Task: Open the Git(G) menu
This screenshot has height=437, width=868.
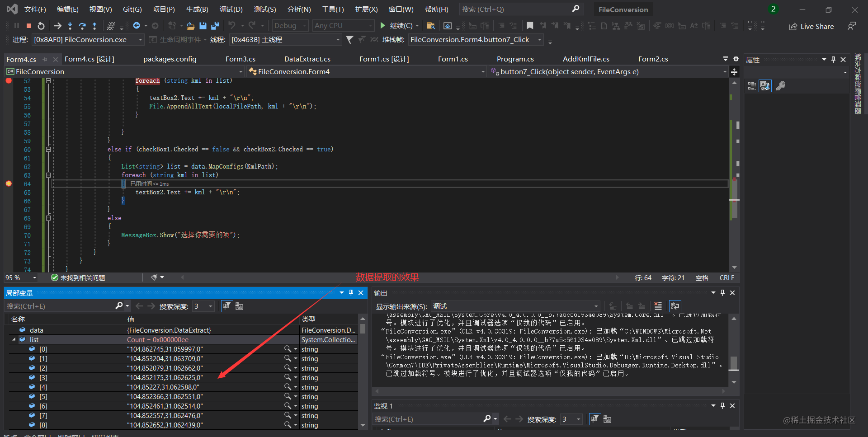Action: (132, 9)
